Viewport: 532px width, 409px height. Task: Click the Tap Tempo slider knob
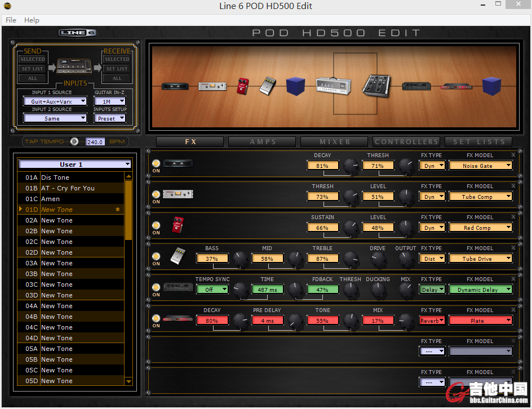click(x=74, y=141)
